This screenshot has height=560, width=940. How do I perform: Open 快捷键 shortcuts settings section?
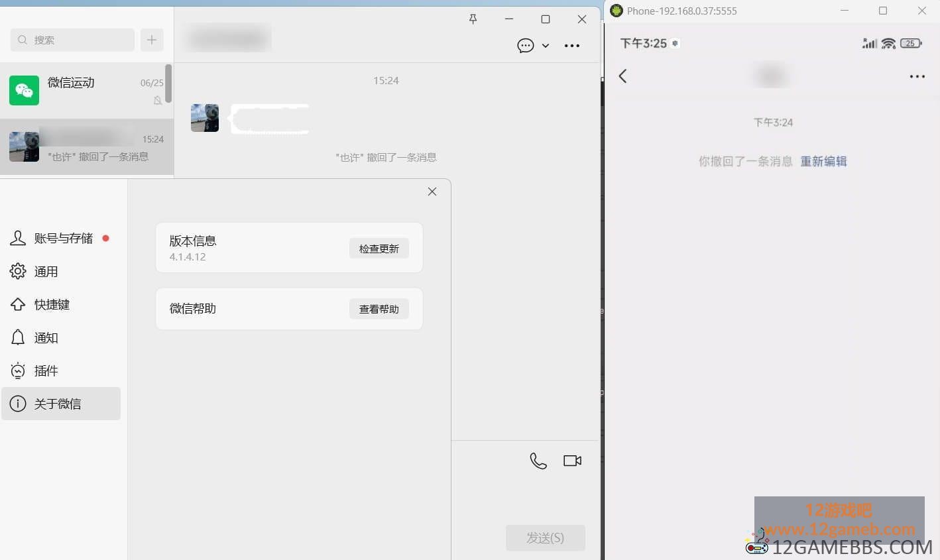coord(60,305)
